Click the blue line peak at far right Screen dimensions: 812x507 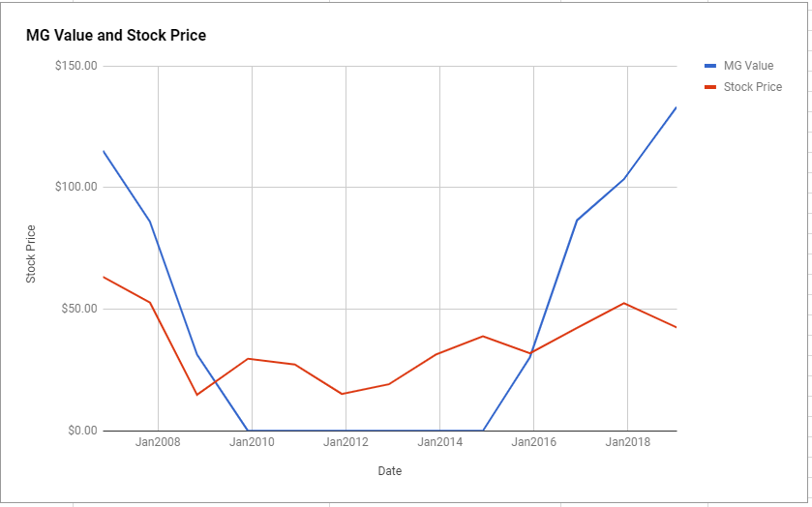tap(676, 108)
